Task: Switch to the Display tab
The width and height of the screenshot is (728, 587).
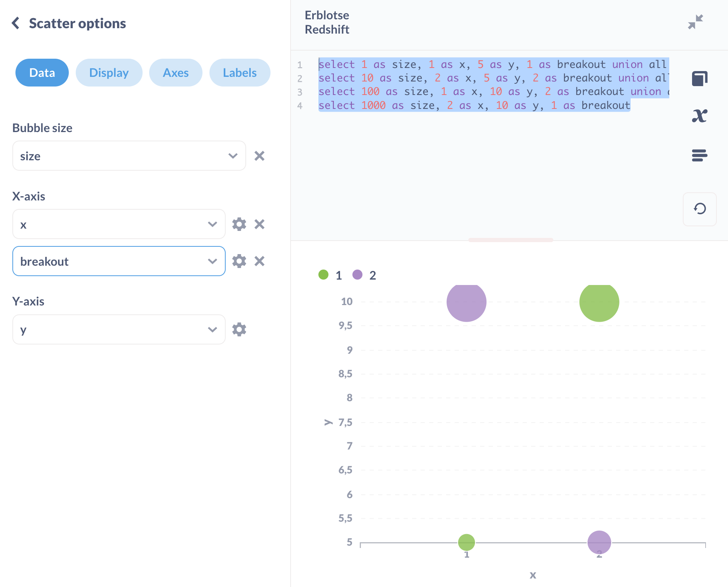Action: (109, 72)
